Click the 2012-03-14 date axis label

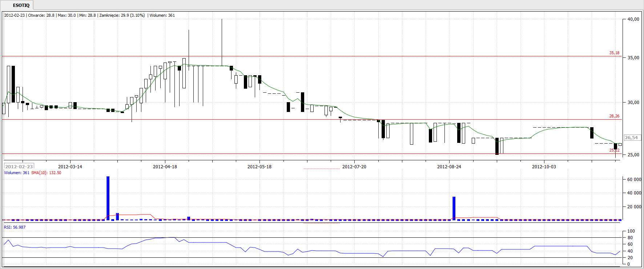click(x=70, y=167)
